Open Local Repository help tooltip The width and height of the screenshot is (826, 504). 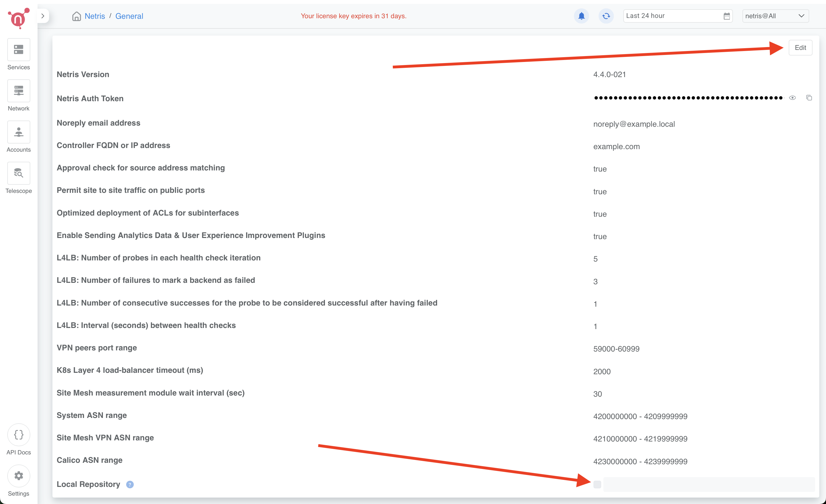pos(130,485)
